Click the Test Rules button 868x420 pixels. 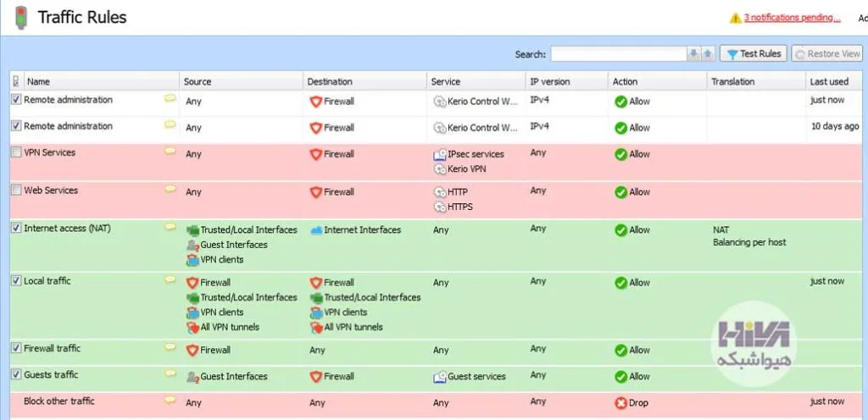coord(754,53)
